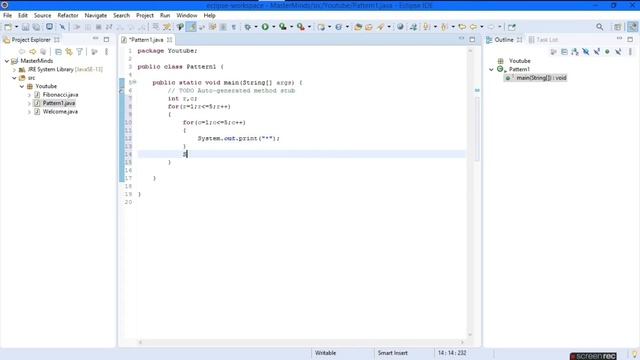Click the green Run button
The image size is (640, 360).
click(x=265, y=27)
